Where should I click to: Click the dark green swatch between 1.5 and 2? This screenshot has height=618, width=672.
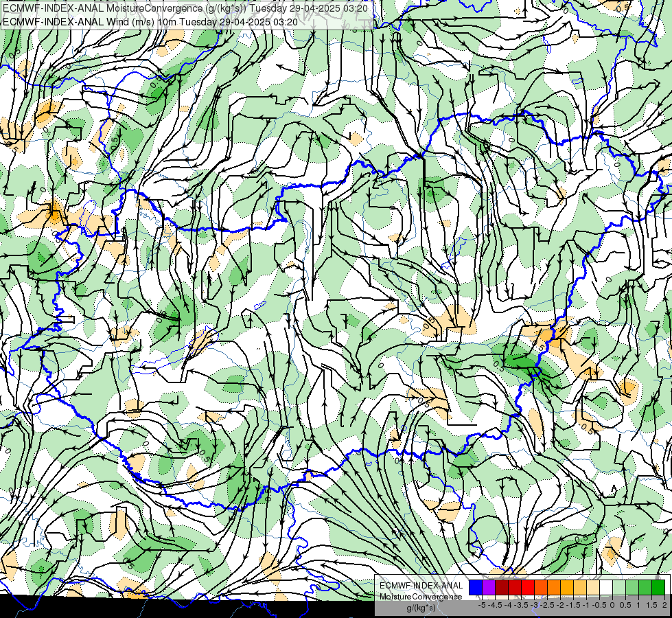click(x=658, y=587)
